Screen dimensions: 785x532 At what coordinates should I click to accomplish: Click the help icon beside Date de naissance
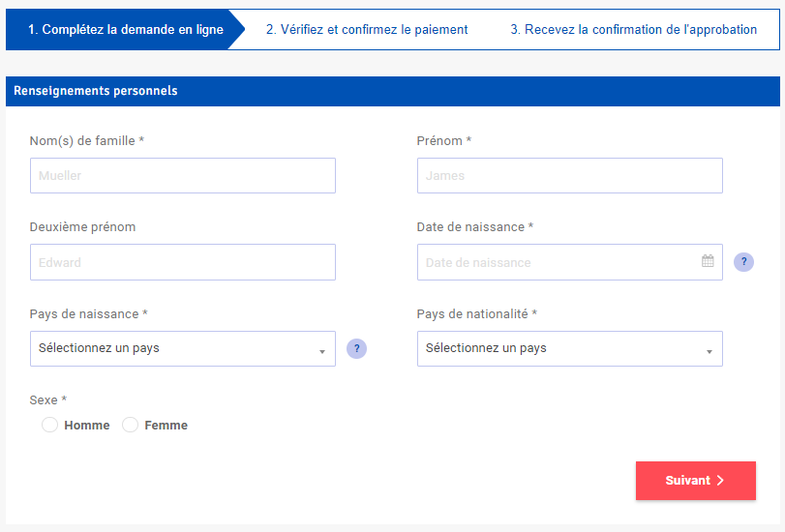pos(743,262)
